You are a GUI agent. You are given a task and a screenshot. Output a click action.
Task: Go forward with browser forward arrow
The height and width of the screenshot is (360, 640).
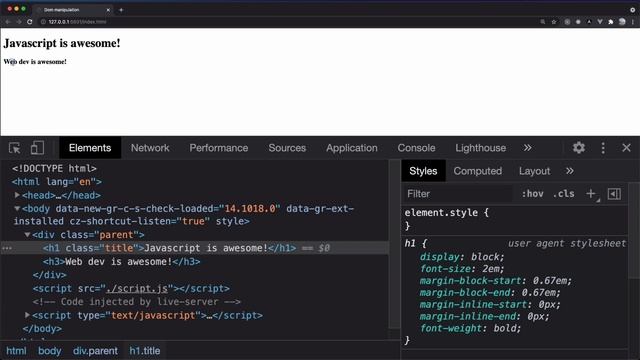(x=19, y=22)
